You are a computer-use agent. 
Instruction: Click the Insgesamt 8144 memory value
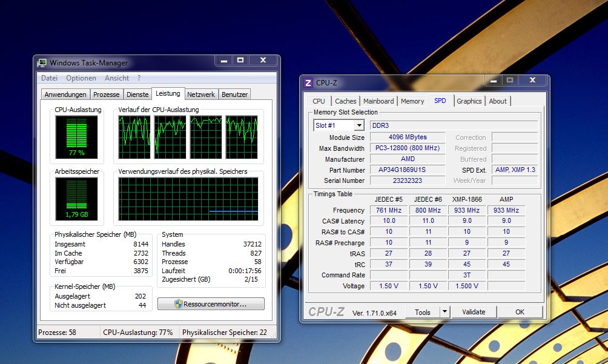coord(140,244)
